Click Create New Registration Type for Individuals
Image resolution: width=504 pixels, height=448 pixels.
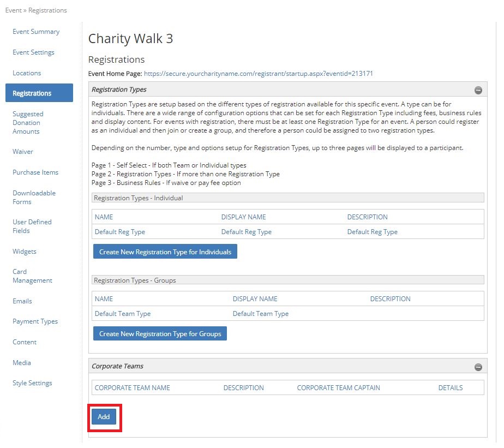click(165, 252)
